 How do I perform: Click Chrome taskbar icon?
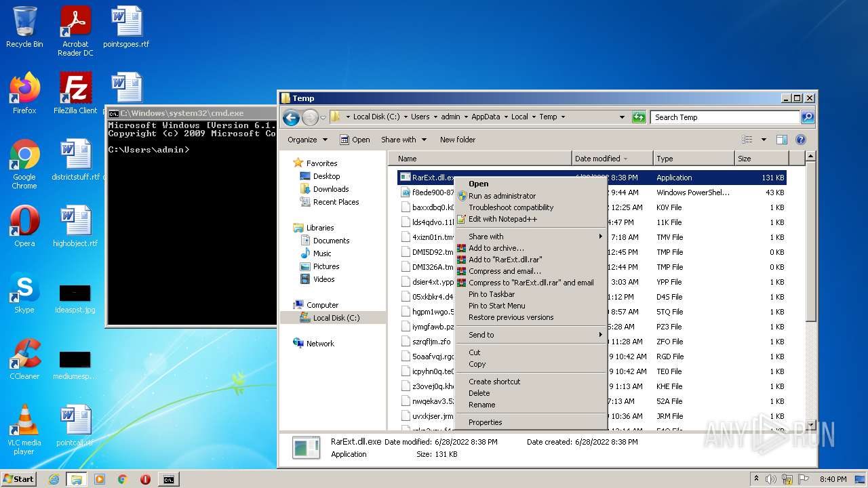point(123,479)
